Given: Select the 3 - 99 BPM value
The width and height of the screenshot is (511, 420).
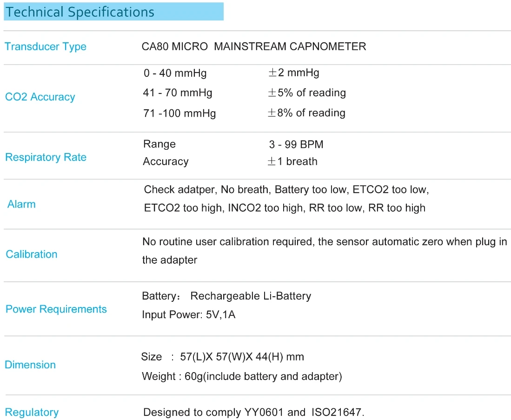Looking at the screenshot, I should coord(296,145).
